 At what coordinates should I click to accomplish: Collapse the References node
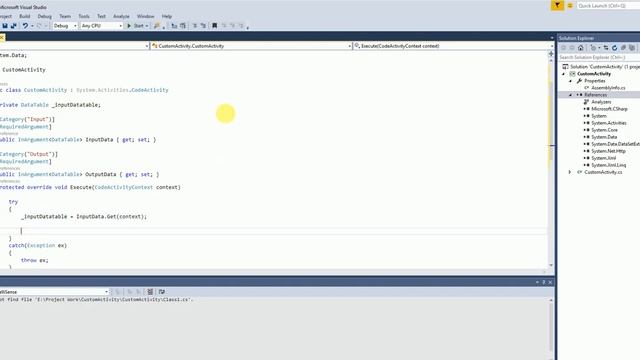571,95
